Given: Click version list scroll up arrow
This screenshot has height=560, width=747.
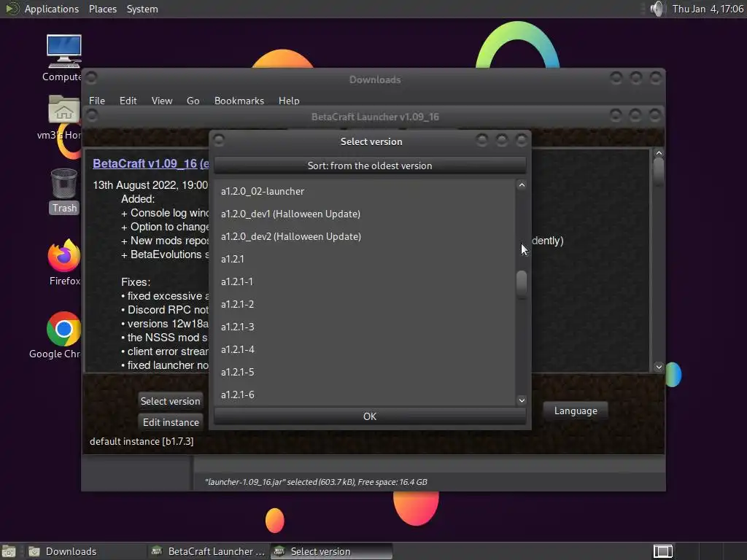Looking at the screenshot, I should [522, 185].
